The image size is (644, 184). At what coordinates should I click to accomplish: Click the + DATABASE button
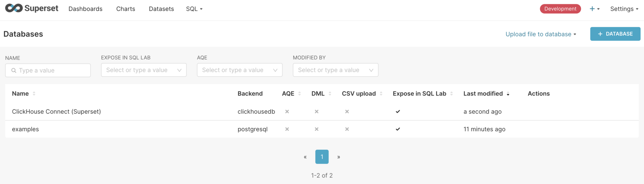click(x=615, y=34)
